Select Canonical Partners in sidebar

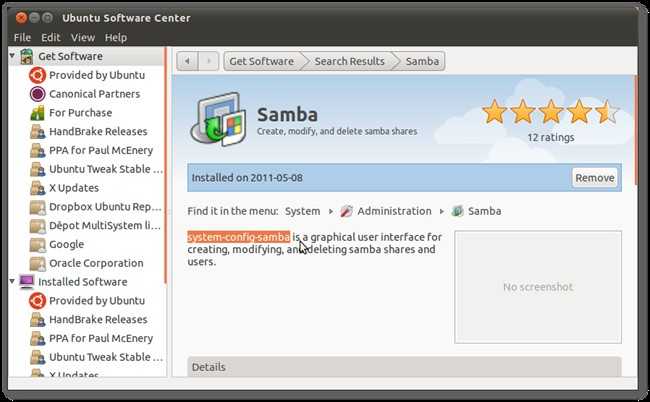pyautogui.click(x=95, y=94)
